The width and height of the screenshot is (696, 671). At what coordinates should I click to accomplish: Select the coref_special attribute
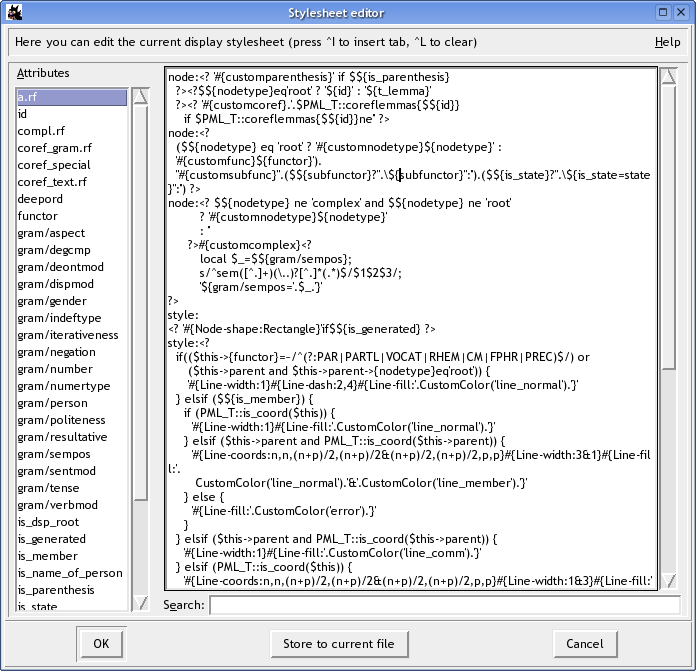[72, 165]
